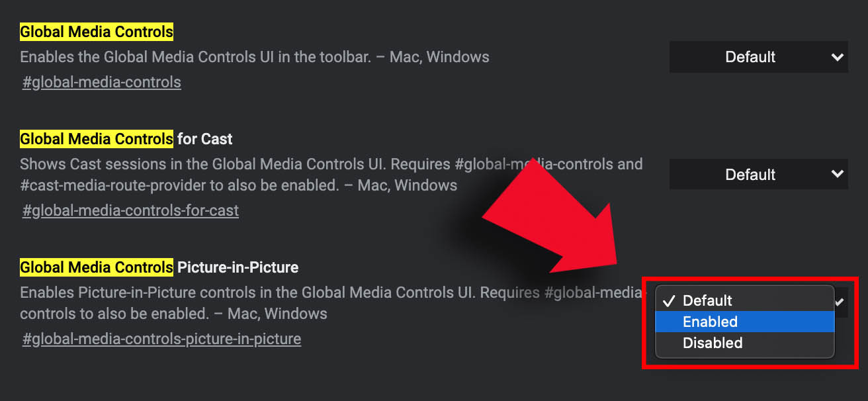Click the Enables Global Media Controls UI description text
Screen dimensions: 868x401
click(255, 57)
